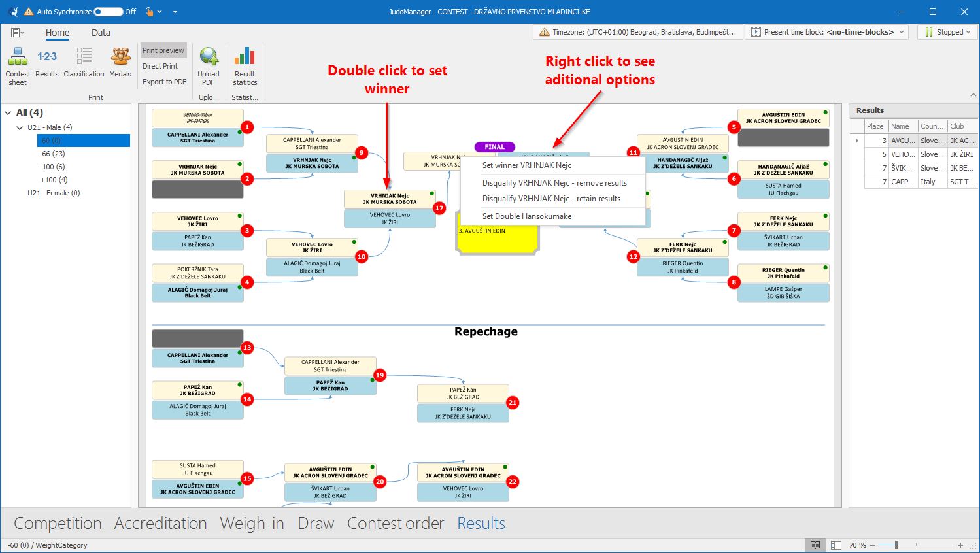Click the touch mode hand icon
This screenshot has width=980, height=553.
click(x=150, y=12)
